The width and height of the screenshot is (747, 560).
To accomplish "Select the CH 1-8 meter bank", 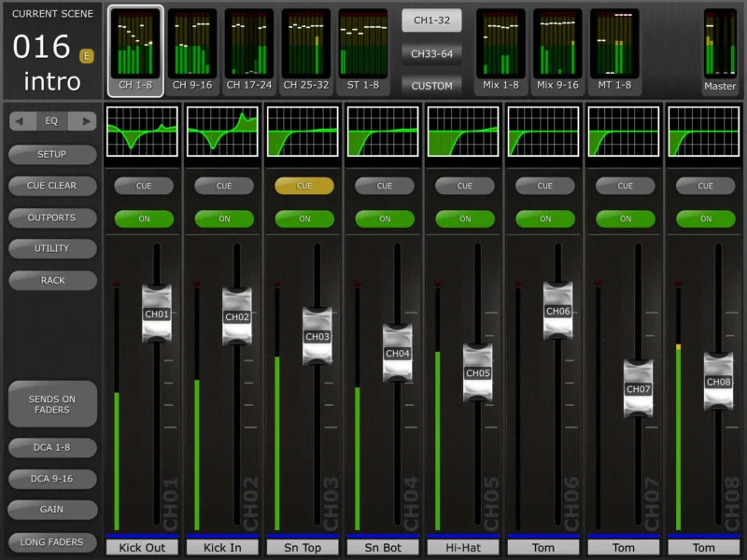I will coord(135,51).
